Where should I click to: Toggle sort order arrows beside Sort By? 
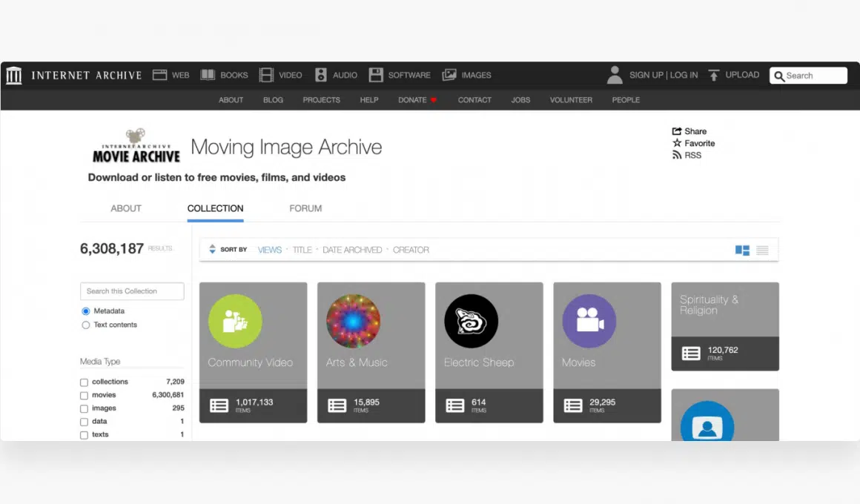coord(212,250)
